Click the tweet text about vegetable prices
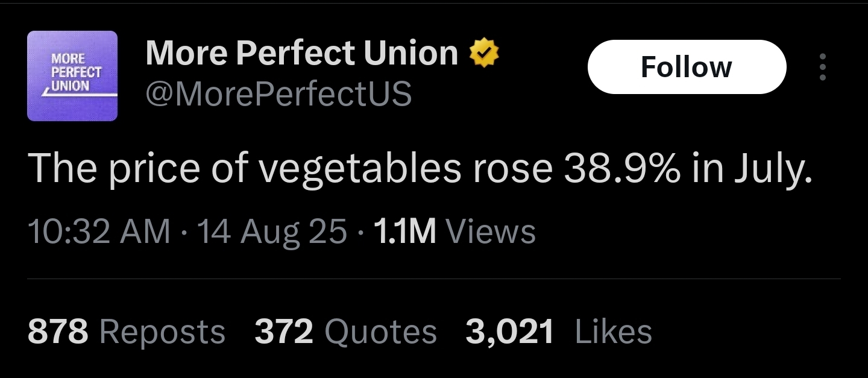Screen dimensions: 868x378 (x=420, y=168)
